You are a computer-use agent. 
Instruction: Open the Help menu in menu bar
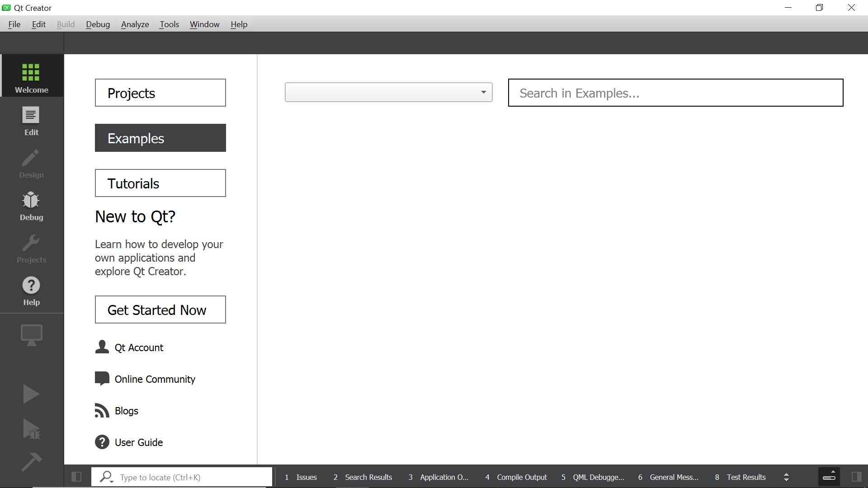click(x=239, y=24)
